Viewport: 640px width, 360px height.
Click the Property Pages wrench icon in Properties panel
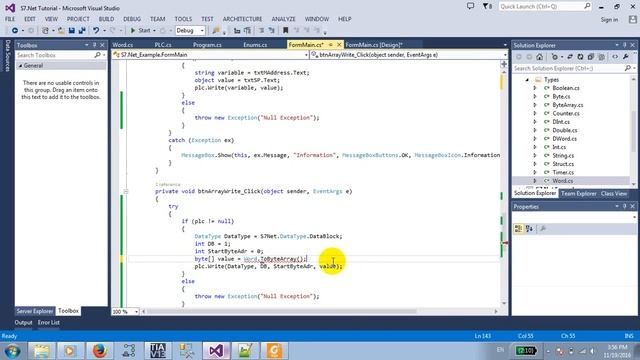tap(543, 229)
